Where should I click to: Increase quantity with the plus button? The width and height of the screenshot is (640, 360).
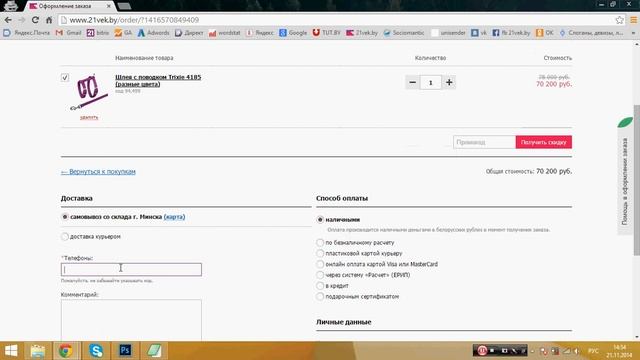tap(449, 82)
